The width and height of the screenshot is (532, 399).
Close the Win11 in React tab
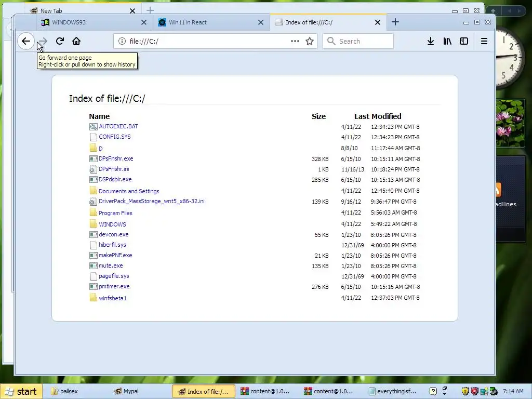(261, 22)
